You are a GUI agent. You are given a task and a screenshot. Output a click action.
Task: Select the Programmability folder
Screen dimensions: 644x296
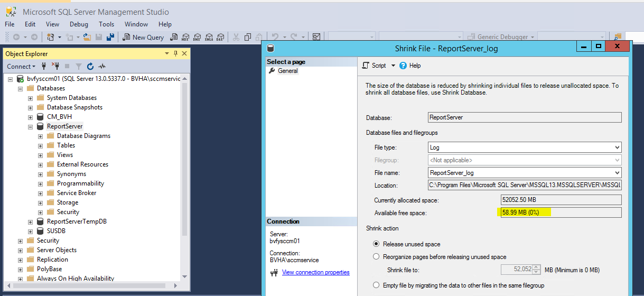click(x=80, y=183)
